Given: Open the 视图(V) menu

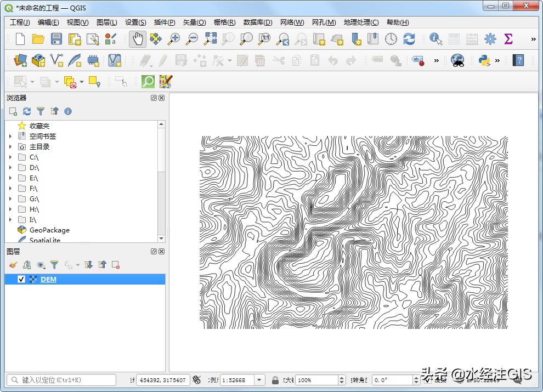Looking at the screenshot, I should click(77, 22).
